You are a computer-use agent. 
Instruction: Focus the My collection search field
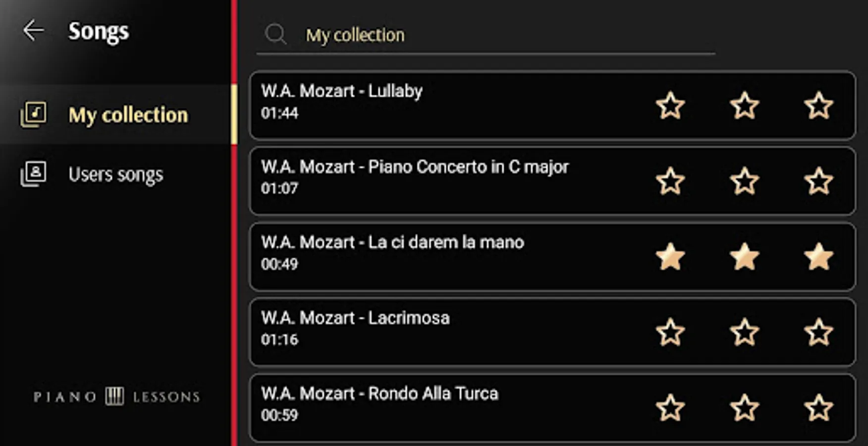tap(486, 35)
